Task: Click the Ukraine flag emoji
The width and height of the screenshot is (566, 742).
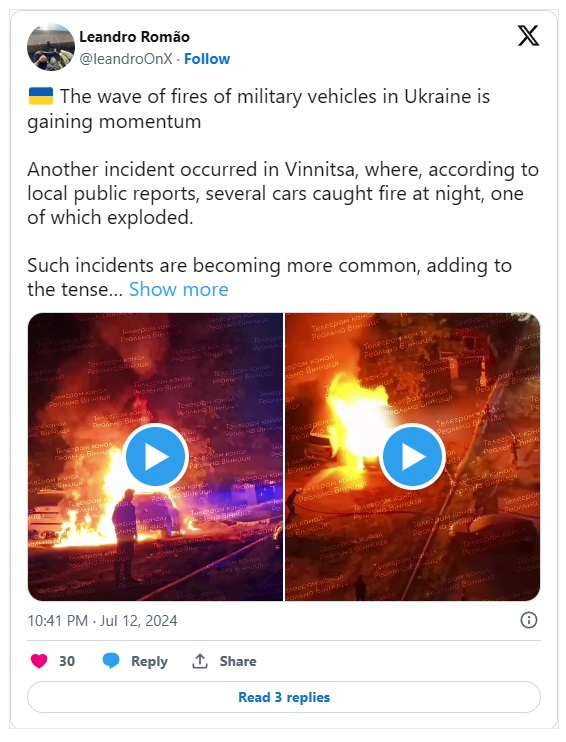Action: click(41, 96)
